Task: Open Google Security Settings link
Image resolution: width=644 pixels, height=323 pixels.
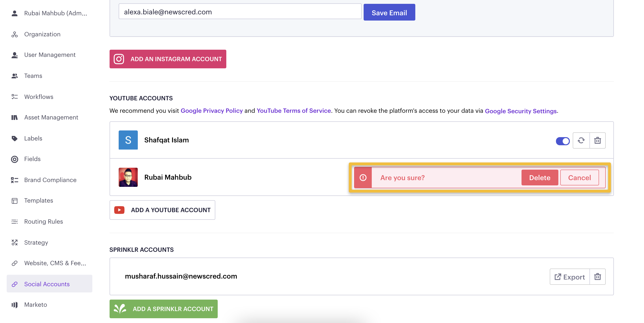Action: coord(521,111)
